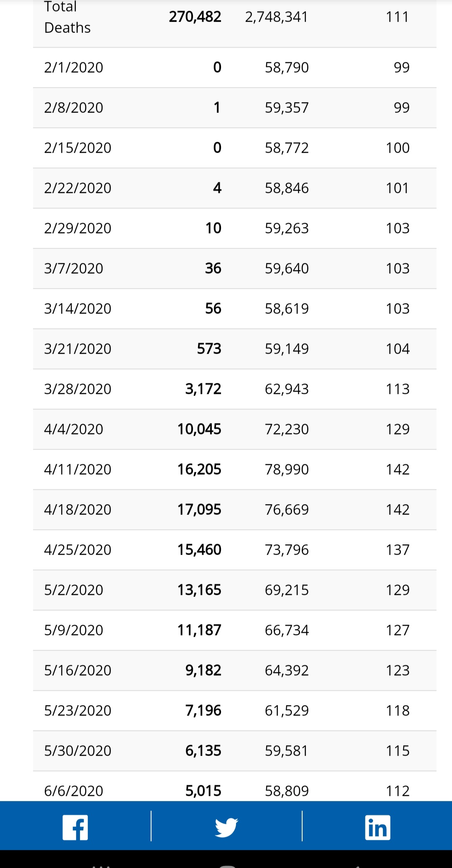Click the 2,748,341 total cell
Screen dimensions: 452x868
[276, 17]
